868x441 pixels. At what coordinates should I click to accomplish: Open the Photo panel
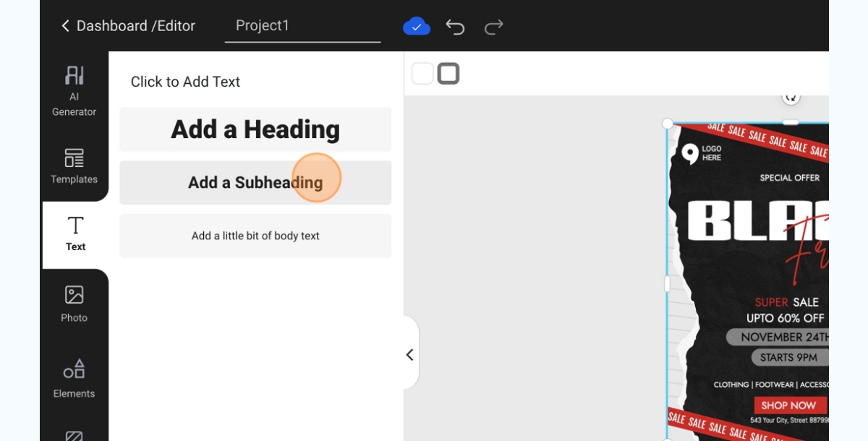coord(74,304)
